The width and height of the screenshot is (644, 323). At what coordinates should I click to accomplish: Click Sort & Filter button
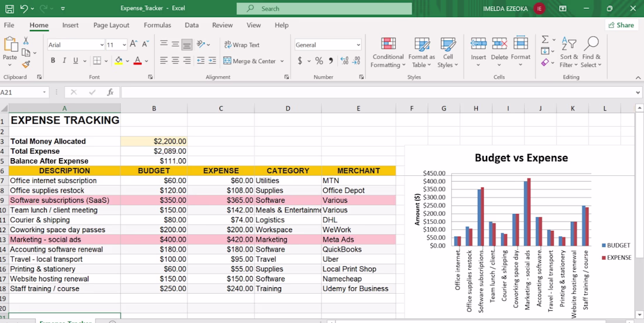point(569,53)
